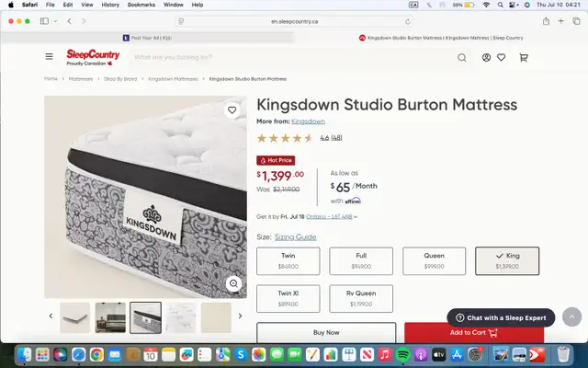The width and height of the screenshot is (588, 368).
Task: Zoom product image with magnifier icon
Action: (233, 283)
